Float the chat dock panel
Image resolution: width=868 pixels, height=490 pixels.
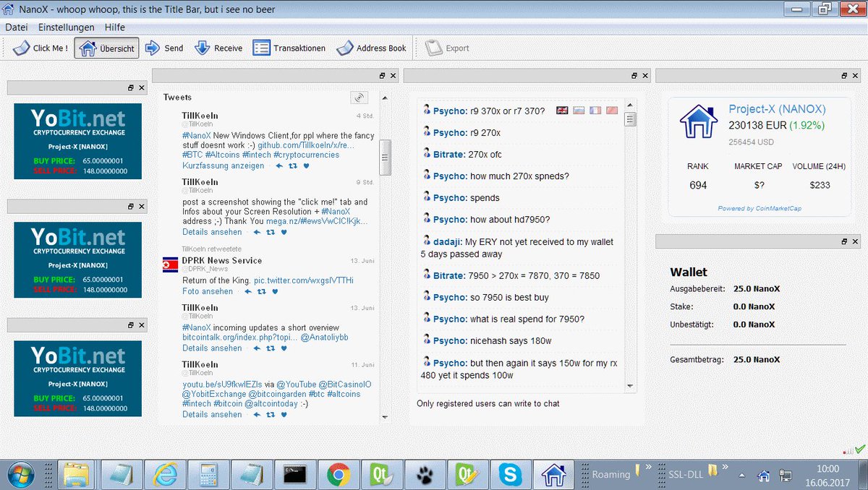tap(634, 76)
